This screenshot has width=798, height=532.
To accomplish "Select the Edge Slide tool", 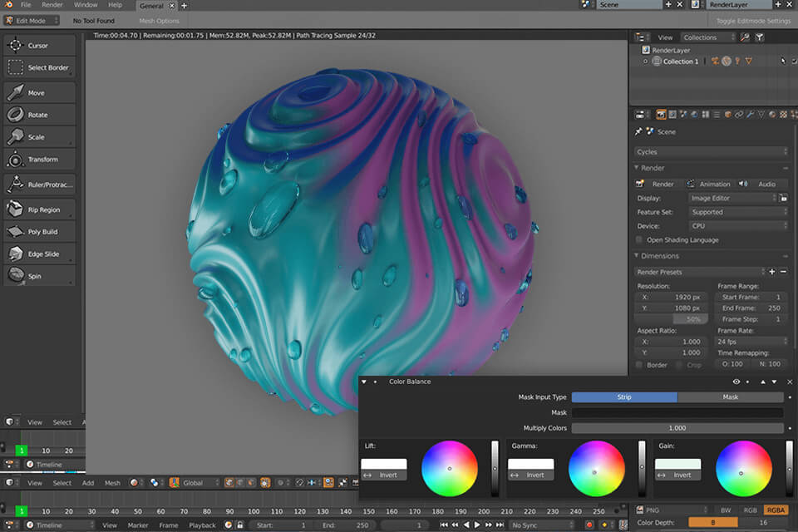I will [39, 254].
